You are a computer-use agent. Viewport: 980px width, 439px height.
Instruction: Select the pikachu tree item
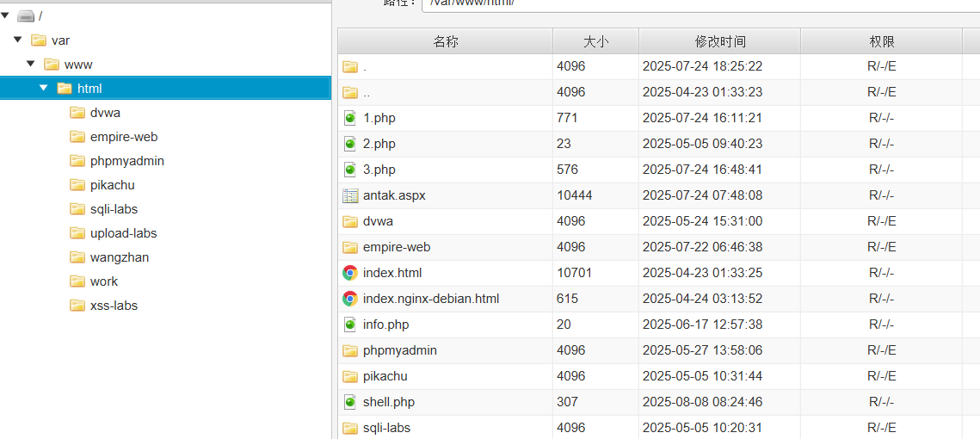tap(113, 185)
